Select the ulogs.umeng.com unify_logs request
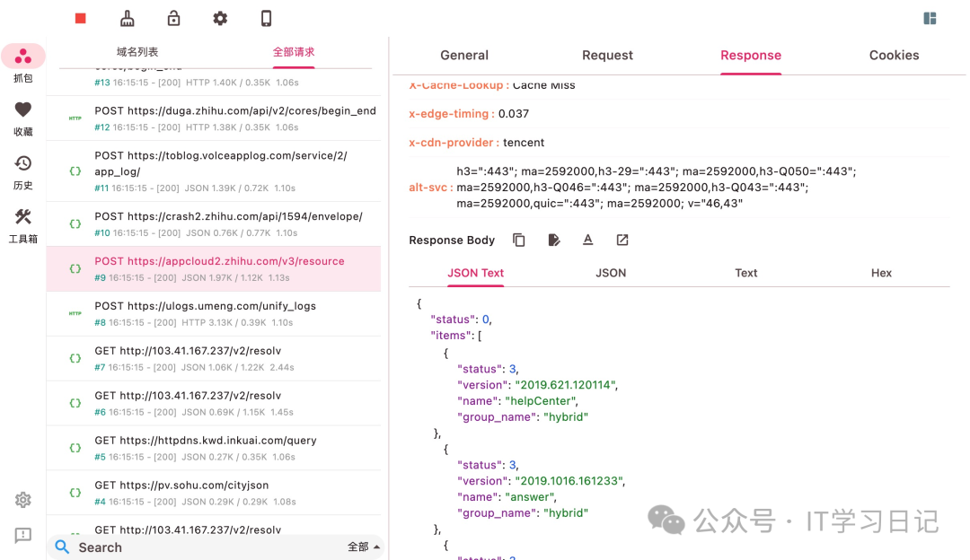Image resolution: width=970 pixels, height=560 pixels. pyautogui.click(x=214, y=313)
